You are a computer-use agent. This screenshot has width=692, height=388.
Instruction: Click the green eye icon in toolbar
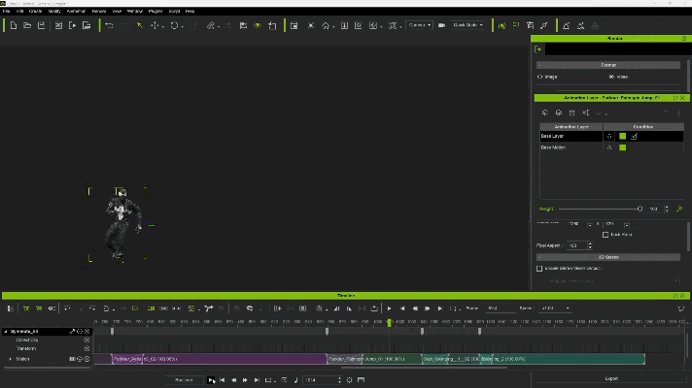(257, 26)
